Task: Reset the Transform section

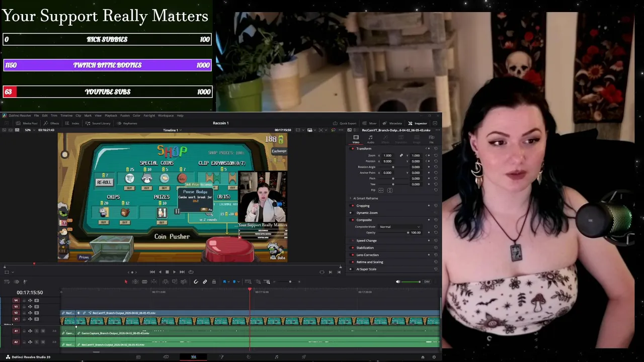Action: pos(436,149)
